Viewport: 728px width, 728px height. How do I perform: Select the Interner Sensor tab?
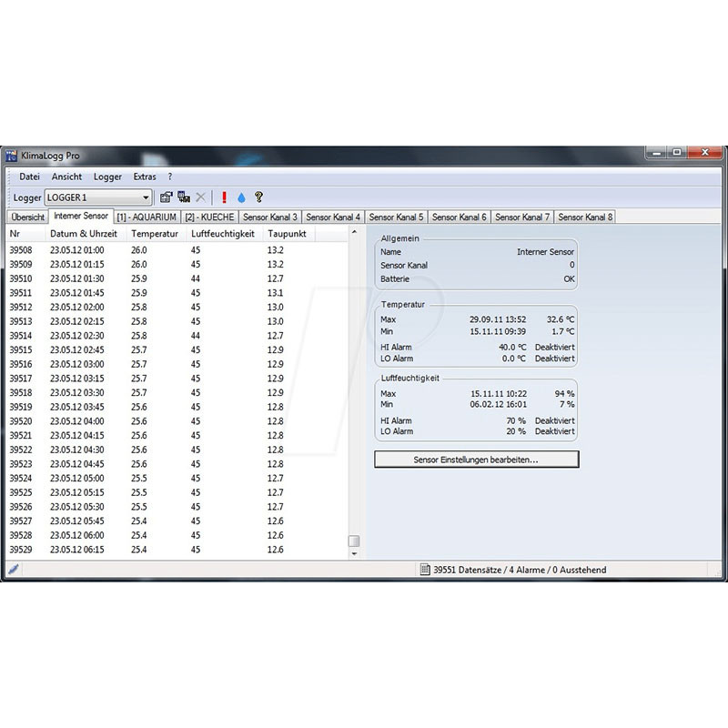click(81, 216)
